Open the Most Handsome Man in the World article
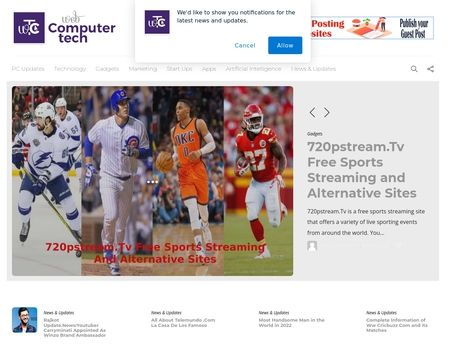 point(292,323)
